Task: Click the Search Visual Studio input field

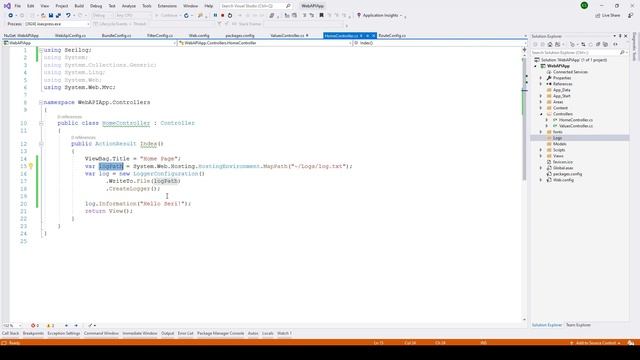Action: pyautogui.click(x=252, y=6)
